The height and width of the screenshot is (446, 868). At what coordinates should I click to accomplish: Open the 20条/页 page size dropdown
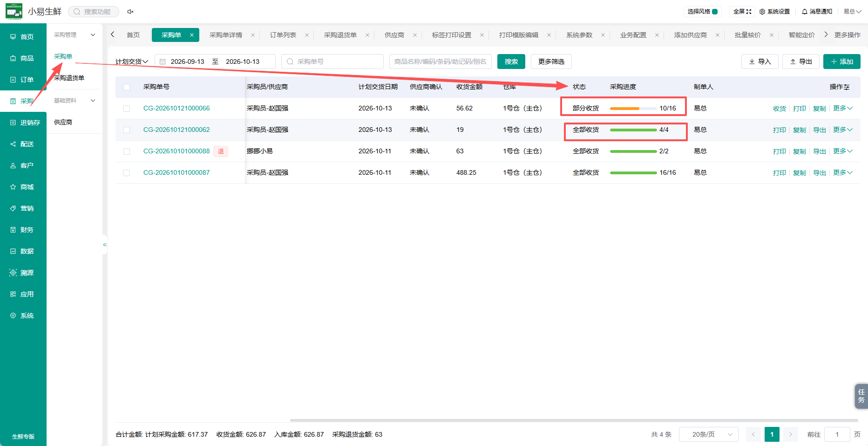(709, 434)
